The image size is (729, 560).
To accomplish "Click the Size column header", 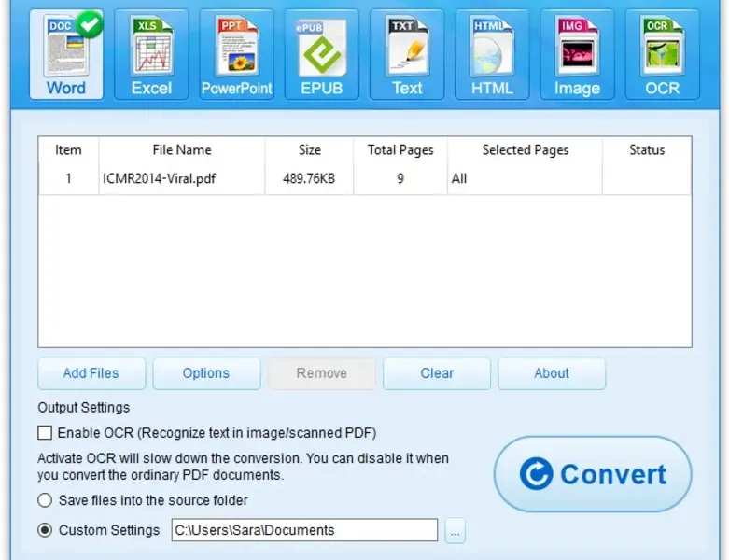I will (309, 150).
